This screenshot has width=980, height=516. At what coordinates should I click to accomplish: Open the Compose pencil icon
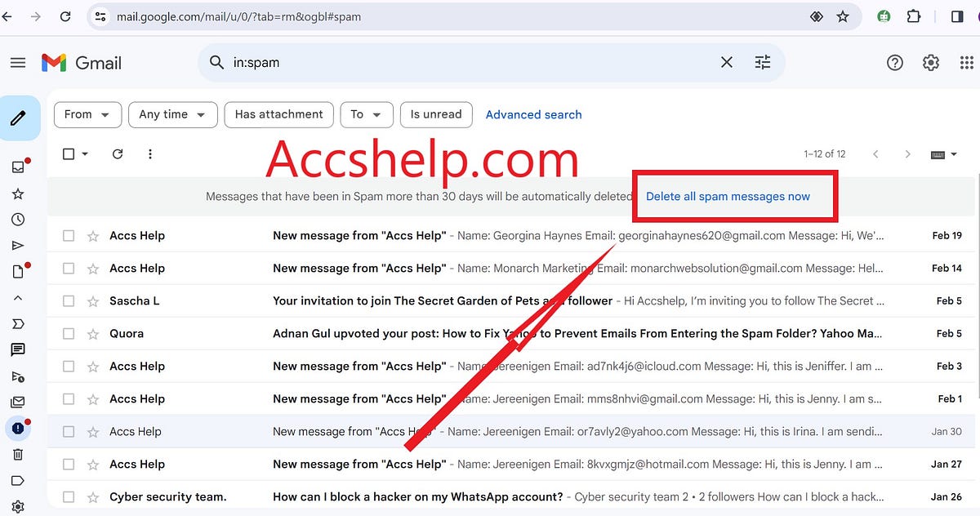(x=20, y=118)
